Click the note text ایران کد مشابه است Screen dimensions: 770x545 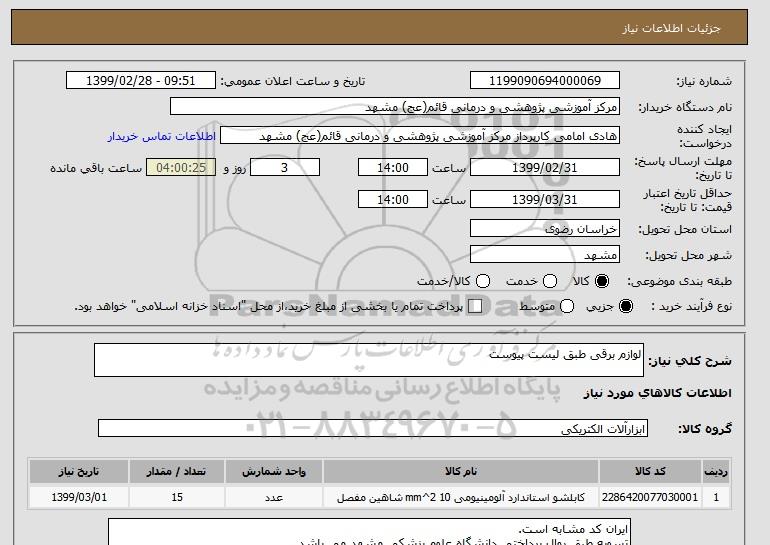point(573,529)
